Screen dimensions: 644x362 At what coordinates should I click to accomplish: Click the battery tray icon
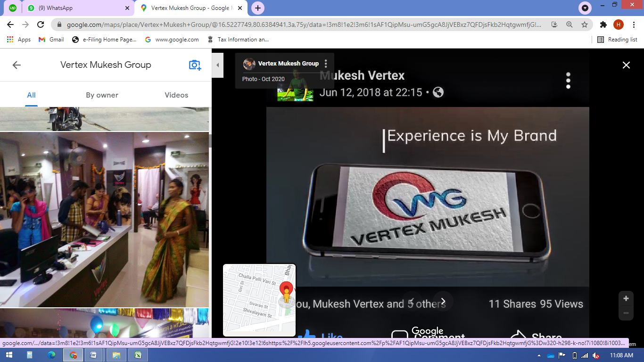pyautogui.click(x=574, y=355)
